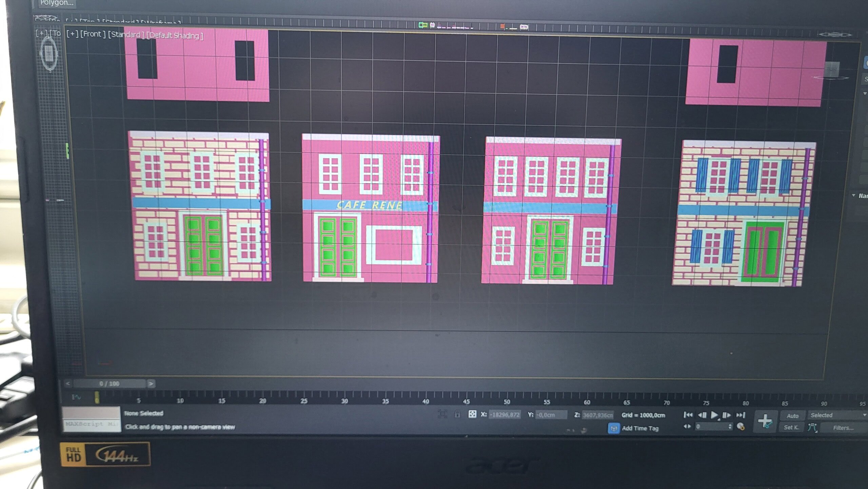Screen dimensions: 868x489
Task: Click the time slider right arrow
Action: pos(151,384)
